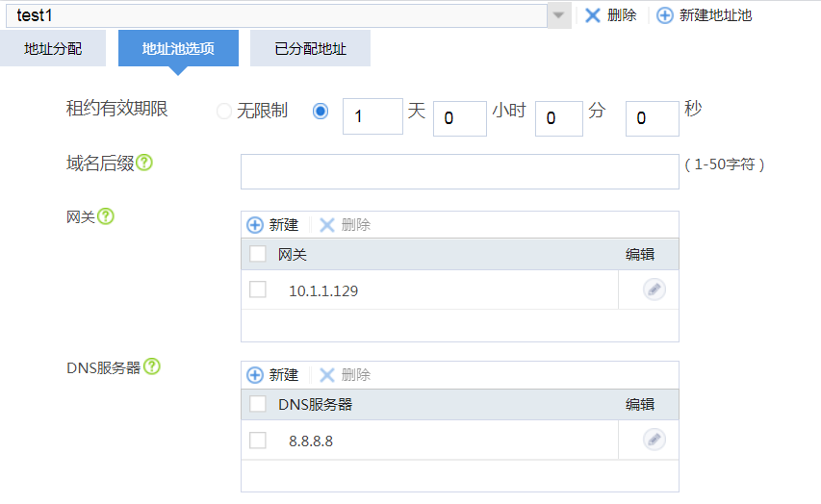This screenshot has height=504, width=821.
Task: Click the delete address pool X icon
Action: 593,15
